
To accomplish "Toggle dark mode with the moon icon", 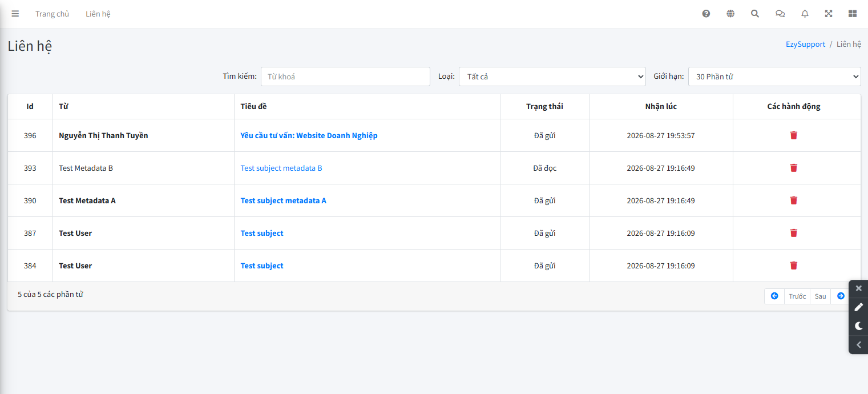I will (859, 326).
